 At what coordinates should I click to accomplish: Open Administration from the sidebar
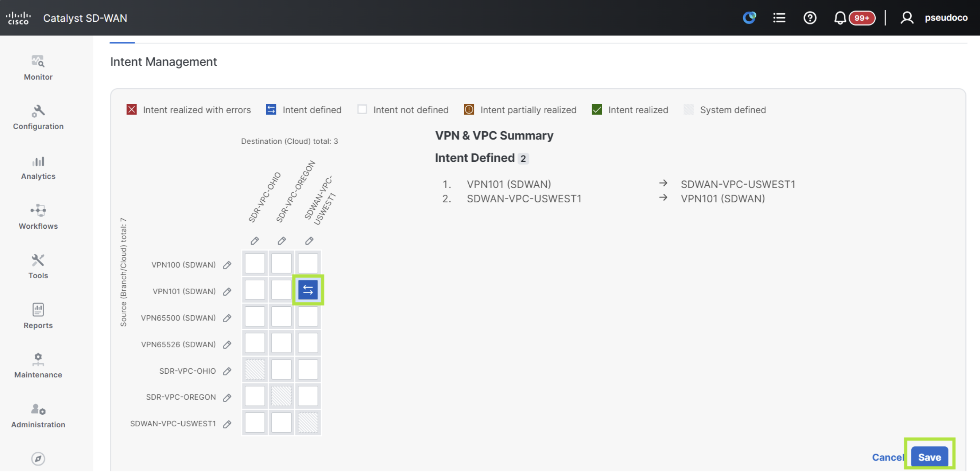(x=38, y=416)
